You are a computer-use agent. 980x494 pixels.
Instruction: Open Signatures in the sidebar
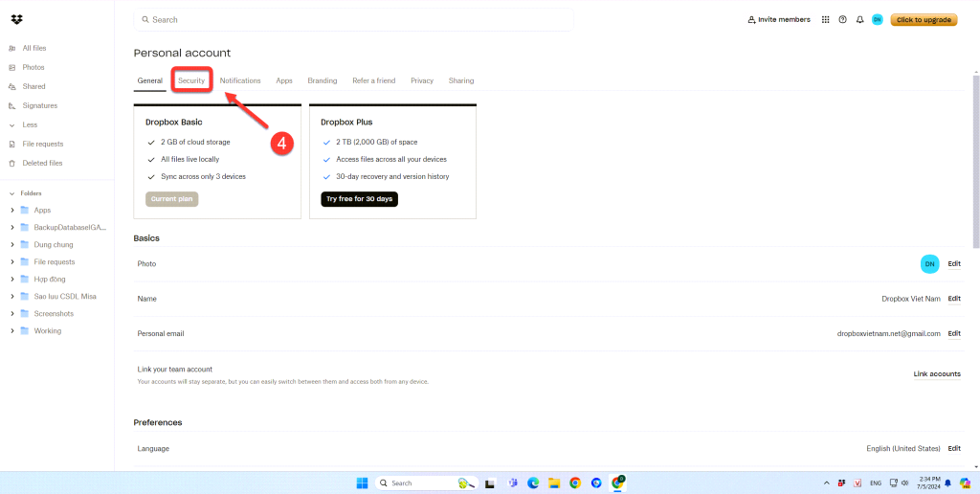[x=40, y=105]
